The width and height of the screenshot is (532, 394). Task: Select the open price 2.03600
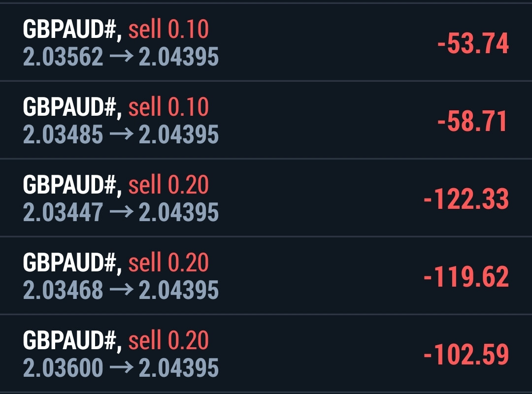[63, 368]
